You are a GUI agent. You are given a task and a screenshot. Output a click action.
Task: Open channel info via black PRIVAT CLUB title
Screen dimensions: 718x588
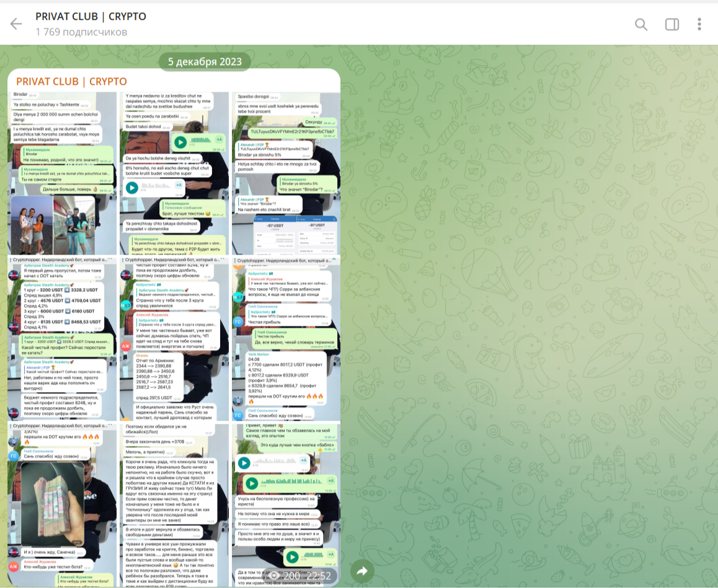pos(91,17)
